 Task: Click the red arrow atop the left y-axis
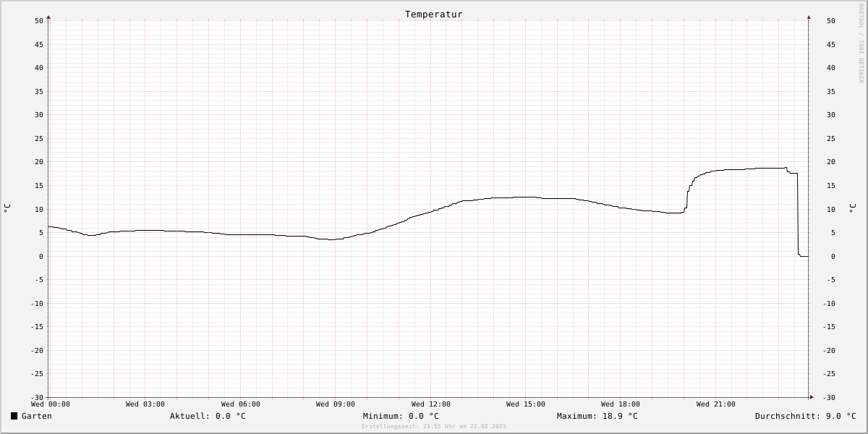pyautogui.click(x=48, y=17)
